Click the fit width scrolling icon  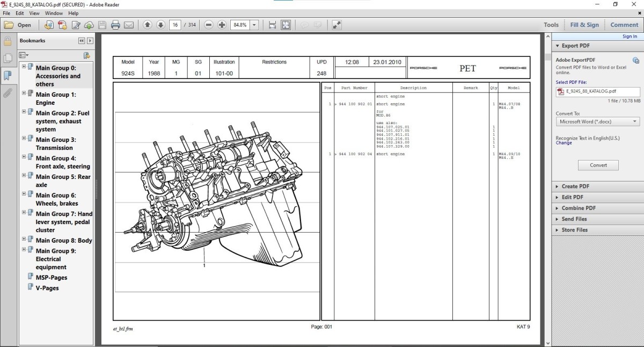pyautogui.click(x=272, y=25)
